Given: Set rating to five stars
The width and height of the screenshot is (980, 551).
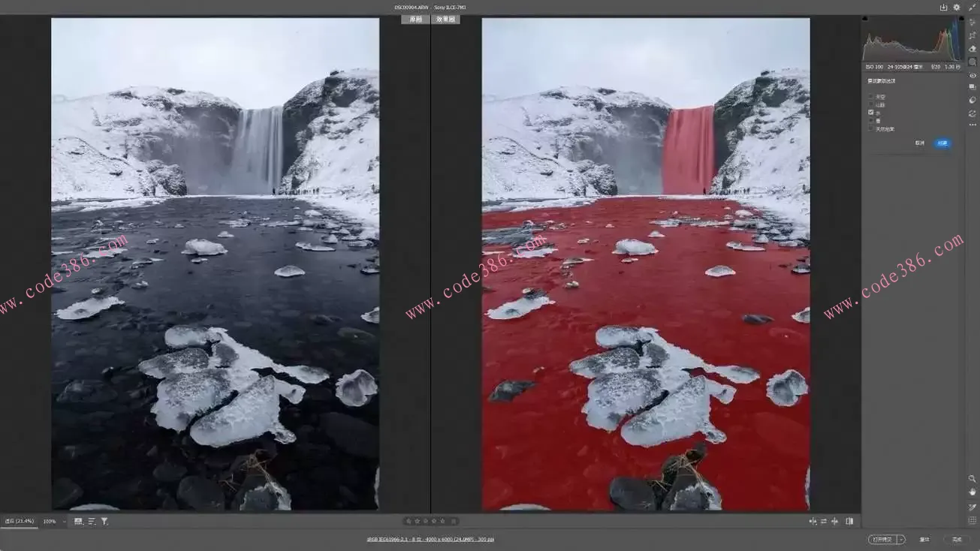Looking at the screenshot, I should [x=442, y=521].
